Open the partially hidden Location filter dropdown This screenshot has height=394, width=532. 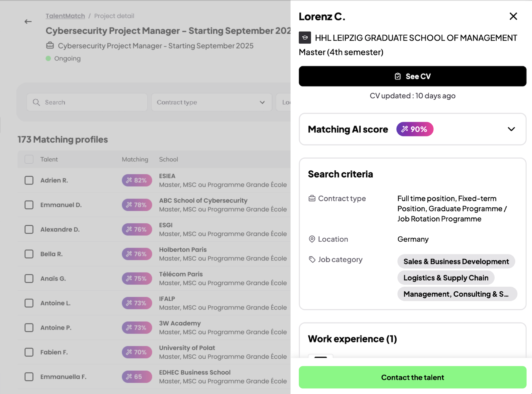284,102
